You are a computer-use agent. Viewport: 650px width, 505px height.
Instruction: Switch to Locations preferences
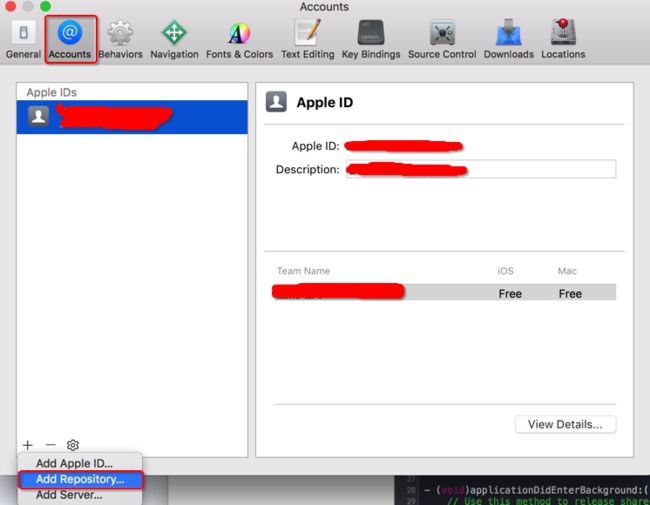563,40
